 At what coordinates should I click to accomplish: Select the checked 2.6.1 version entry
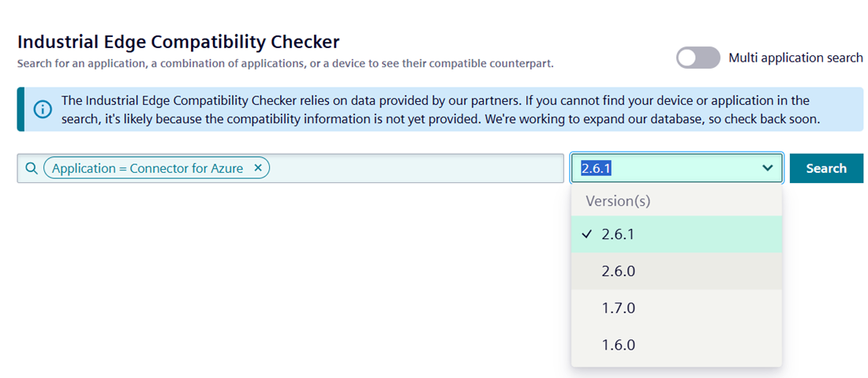pos(676,234)
